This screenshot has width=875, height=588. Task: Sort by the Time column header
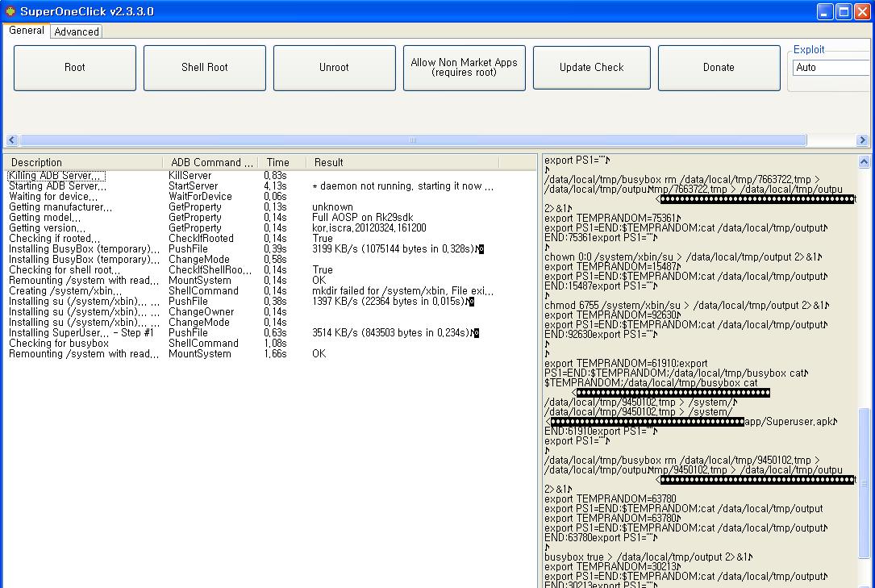point(281,162)
